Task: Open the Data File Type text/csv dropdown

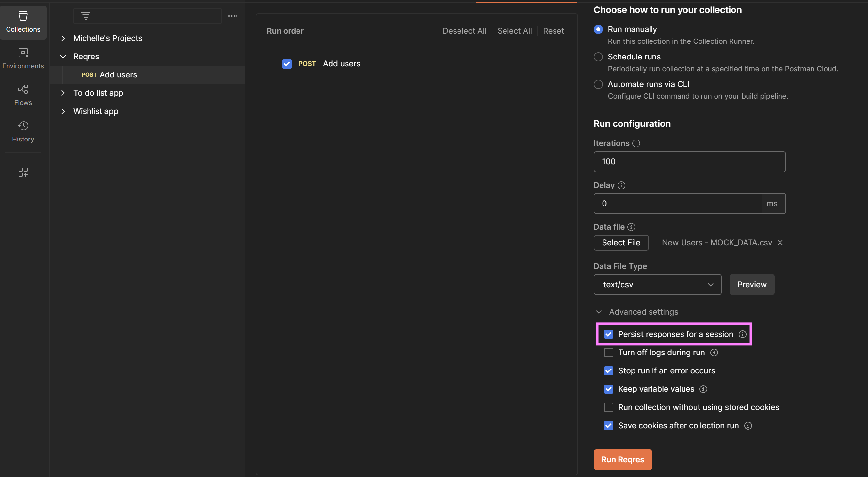Action: click(x=657, y=285)
